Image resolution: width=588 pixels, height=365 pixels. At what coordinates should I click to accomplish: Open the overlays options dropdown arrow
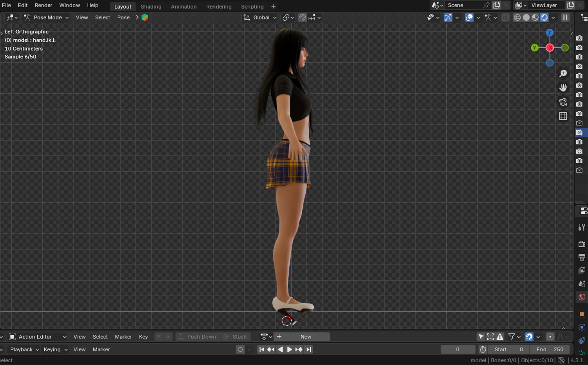478,17
